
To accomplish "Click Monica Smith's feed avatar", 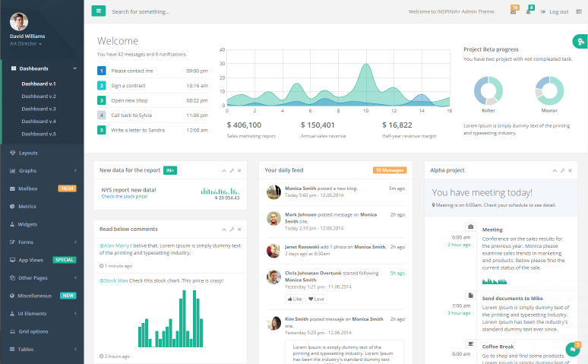I will click(273, 191).
